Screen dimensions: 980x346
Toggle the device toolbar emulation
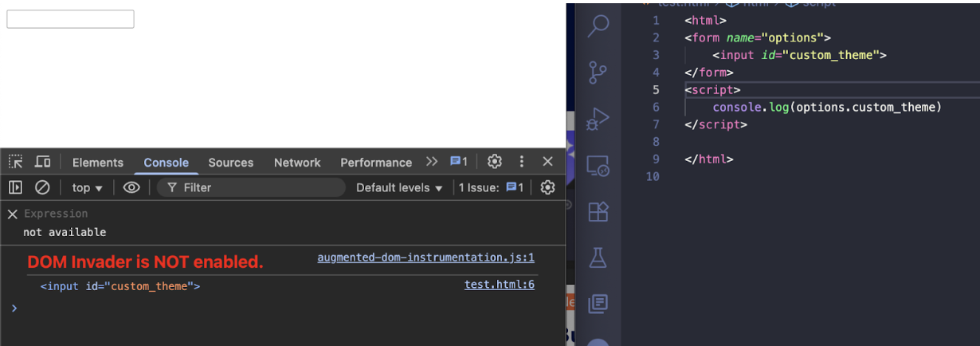[x=42, y=162]
